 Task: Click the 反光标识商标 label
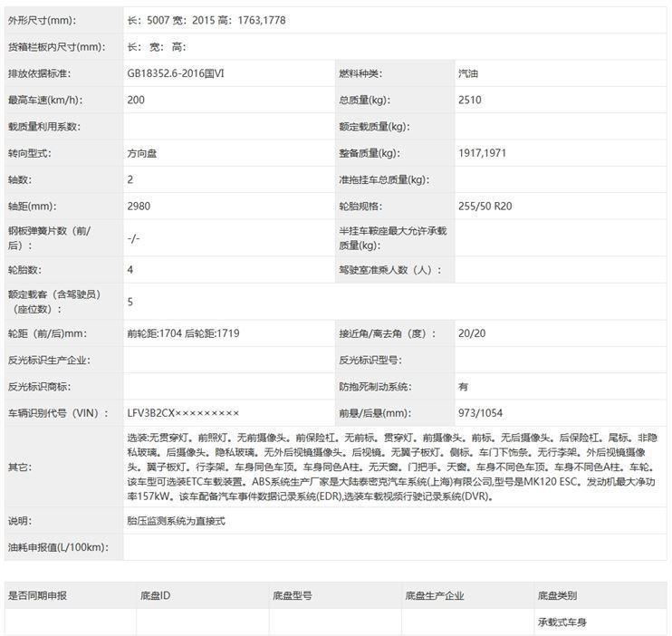click(x=40, y=387)
